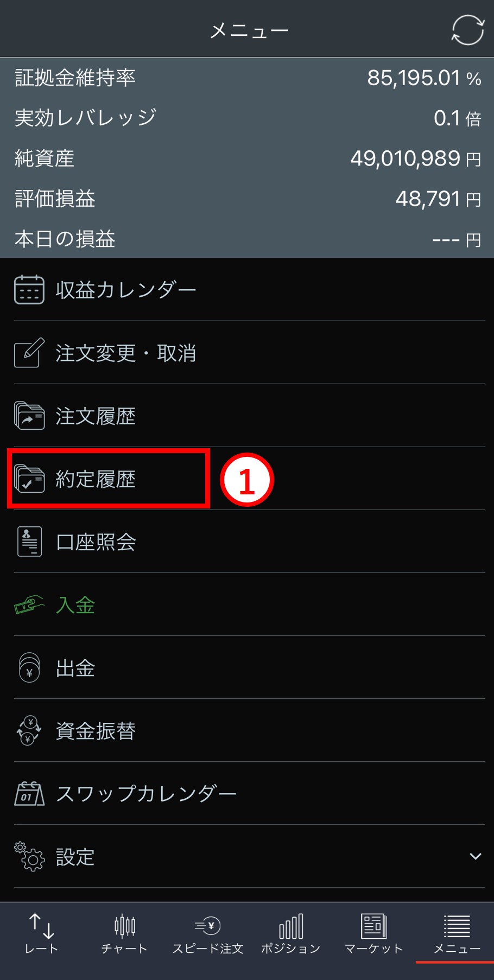The height and width of the screenshot is (980, 494).
Task: Open the 入金 deposit menu entry
Action: point(249,604)
